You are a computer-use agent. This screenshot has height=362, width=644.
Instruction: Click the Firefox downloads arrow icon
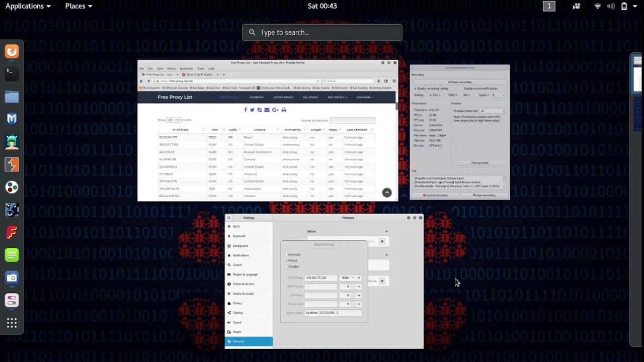378,81
